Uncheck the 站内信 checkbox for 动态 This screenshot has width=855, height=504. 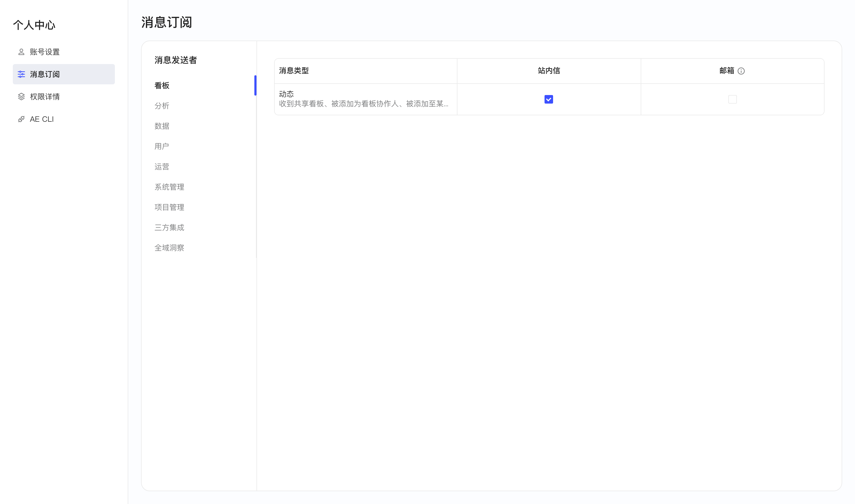click(x=549, y=99)
